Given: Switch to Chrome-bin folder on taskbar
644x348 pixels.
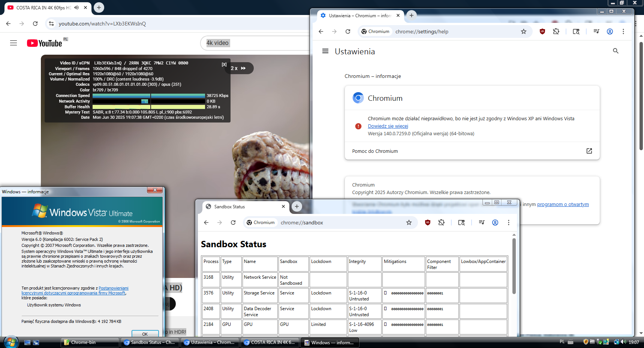Looking at the screenshot, I should [x=90, y=342].
